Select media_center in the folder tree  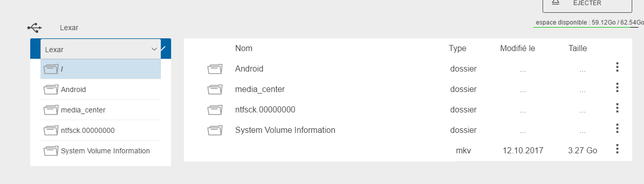point(101,110)
